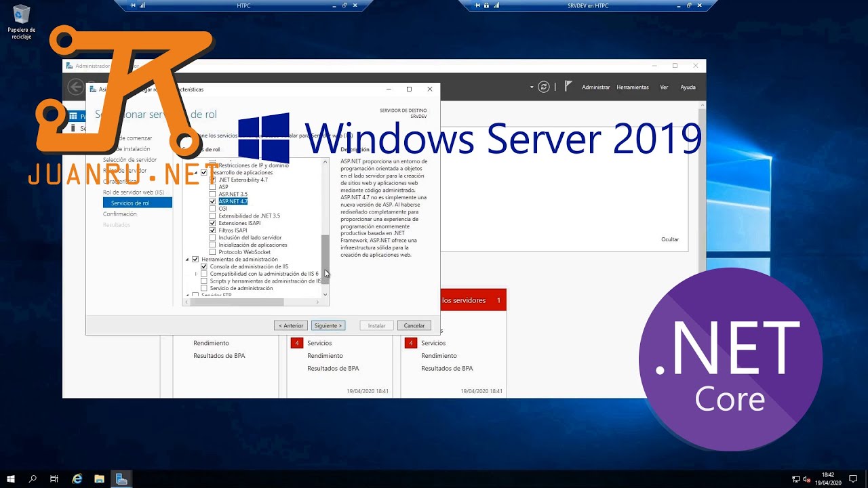Collapse the Herramientas de administración node
This screenshot has width=868, height=488.
[188, 260]
